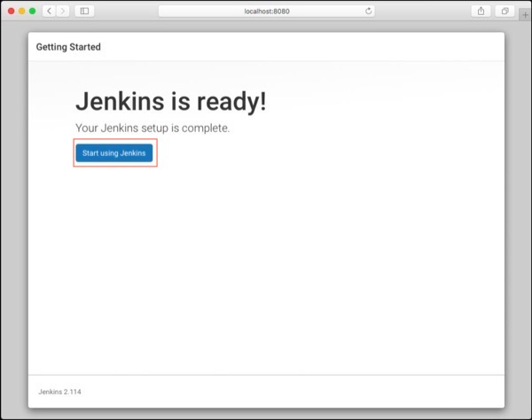Focus the localhost:8080 address bar

pos(267,12)
